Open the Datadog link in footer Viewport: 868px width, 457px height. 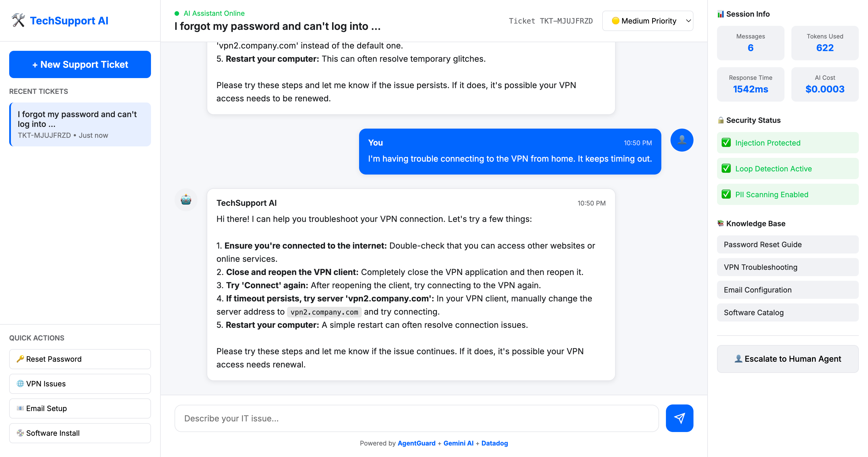[494, 443]
